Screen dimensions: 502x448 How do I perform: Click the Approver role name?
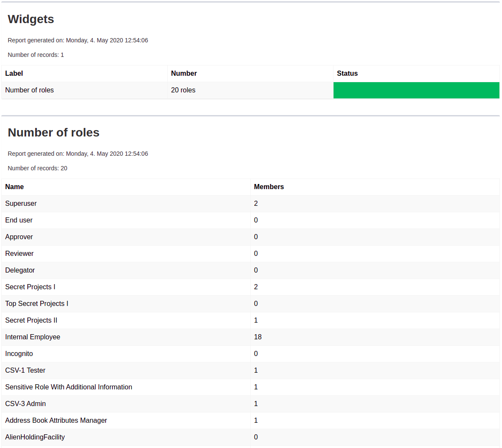[x=19, y=237]
